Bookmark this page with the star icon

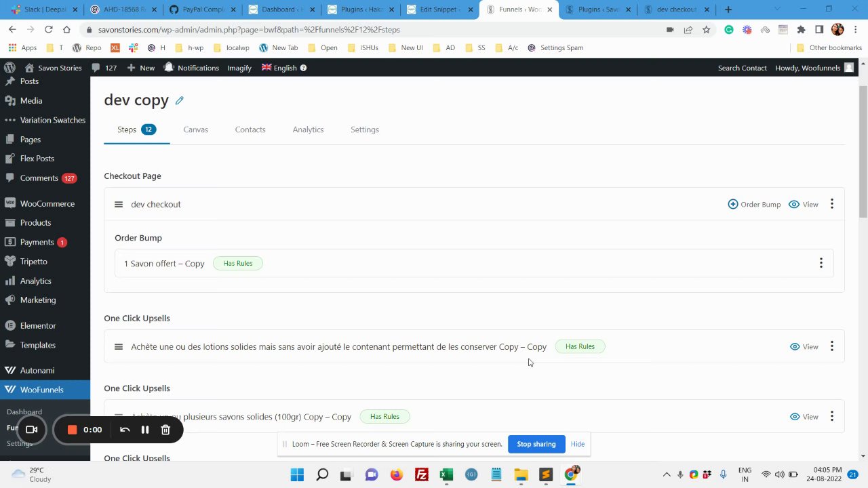tap(706, 30)
